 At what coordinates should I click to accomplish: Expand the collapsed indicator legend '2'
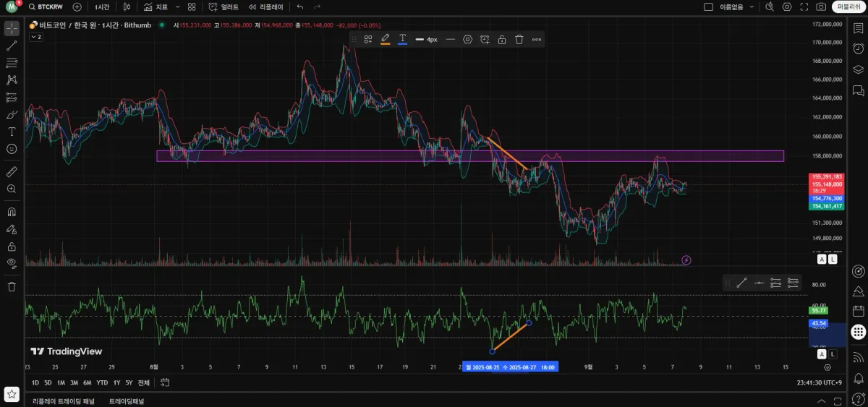[36, 36]
